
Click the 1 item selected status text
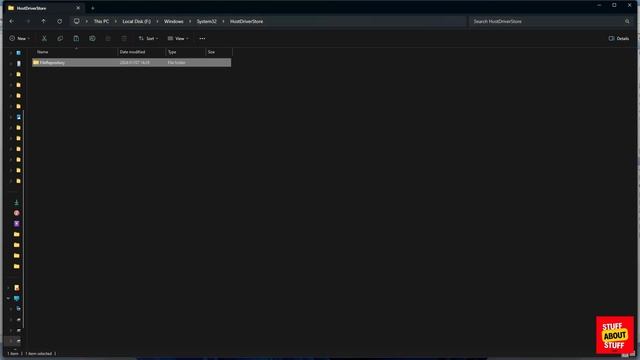click(40, 354)
